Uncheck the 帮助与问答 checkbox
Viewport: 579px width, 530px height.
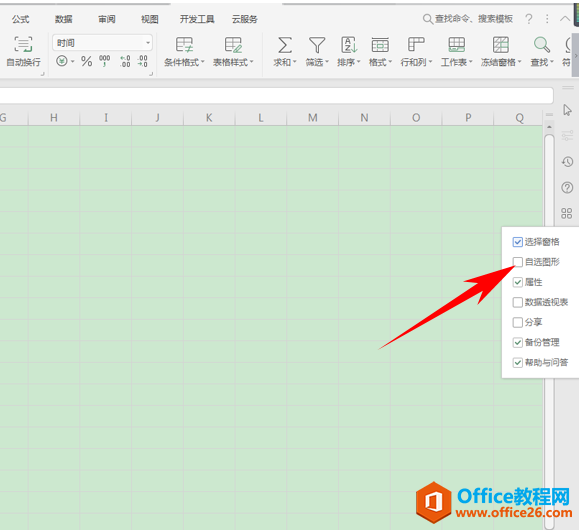tap(517, 363)
